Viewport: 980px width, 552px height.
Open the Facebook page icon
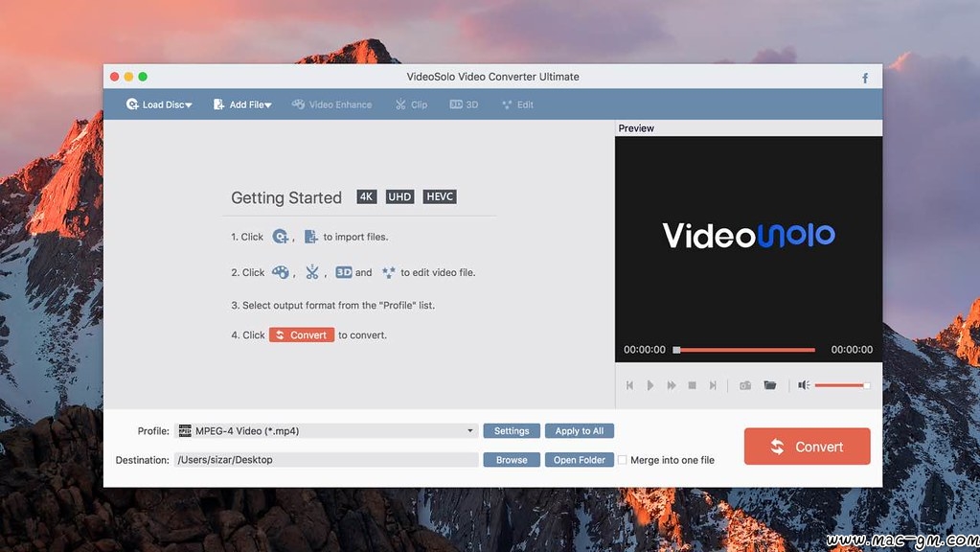tap(865, 78)
